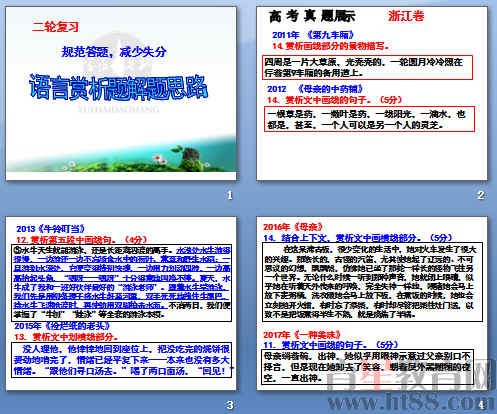The image size is (497, 414).
Task: Click the 2015年 捡烂纸的老头 heading
Action: pyautogui.click(x=62, y=326)
